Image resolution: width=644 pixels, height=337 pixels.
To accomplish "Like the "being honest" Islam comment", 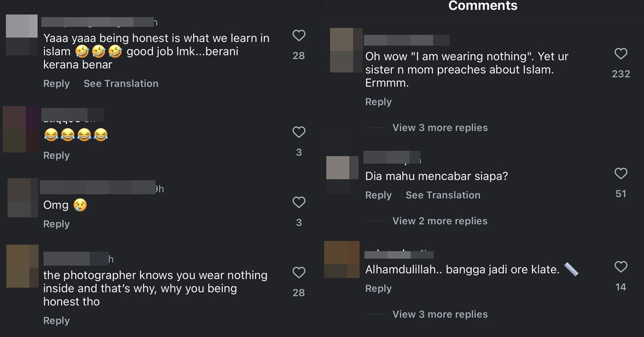I will pos(299,36).
